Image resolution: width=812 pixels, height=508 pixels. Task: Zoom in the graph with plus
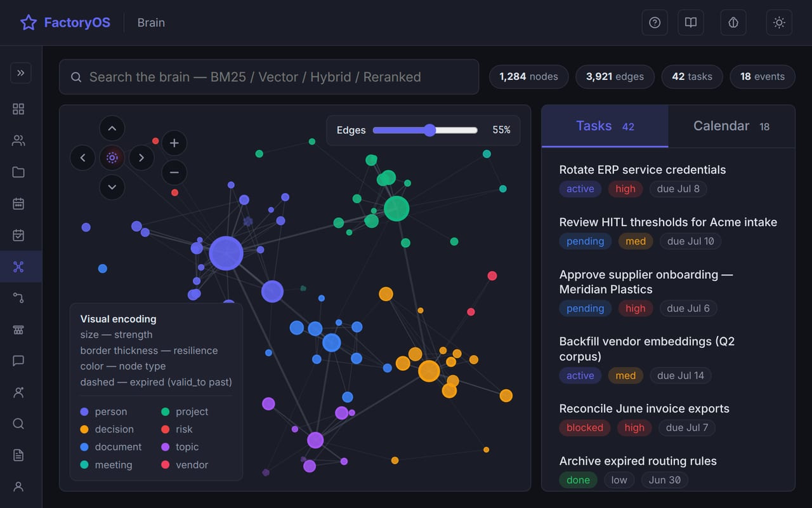tap(174, 143)
